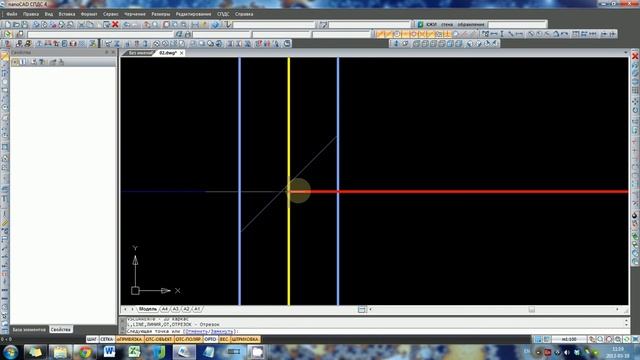Select the A4 layout tab

(164, 309)
